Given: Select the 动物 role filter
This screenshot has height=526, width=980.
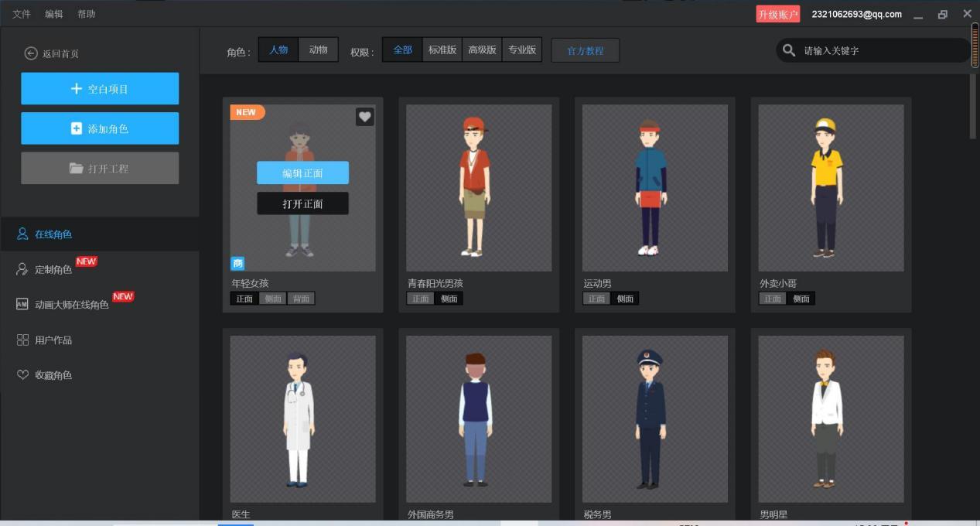Looking at the screenshot, I should point(319,50).
